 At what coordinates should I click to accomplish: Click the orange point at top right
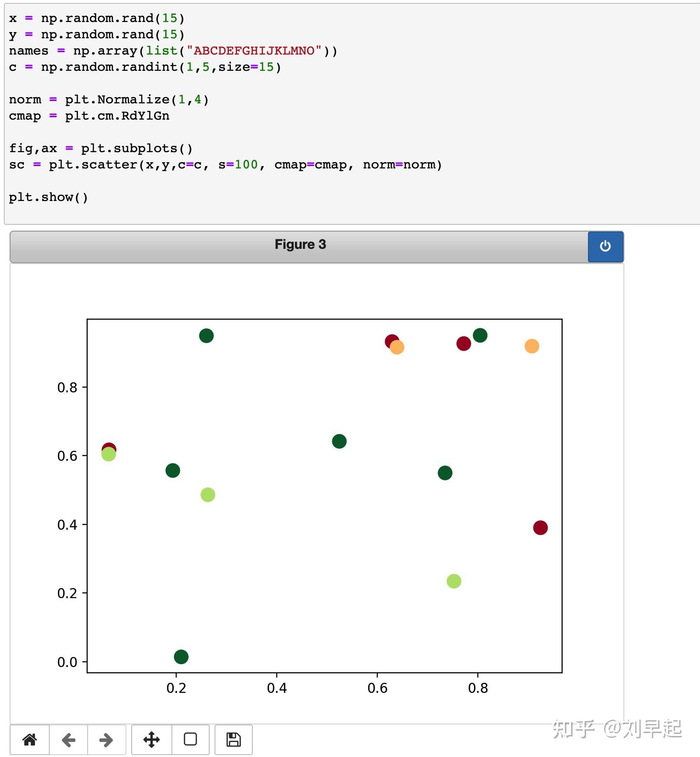tap(531, 346)
